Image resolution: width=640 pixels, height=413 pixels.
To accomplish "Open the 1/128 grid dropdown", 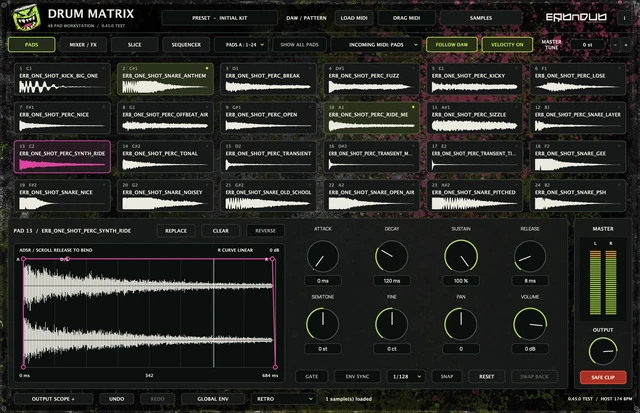I will [406, 376].
